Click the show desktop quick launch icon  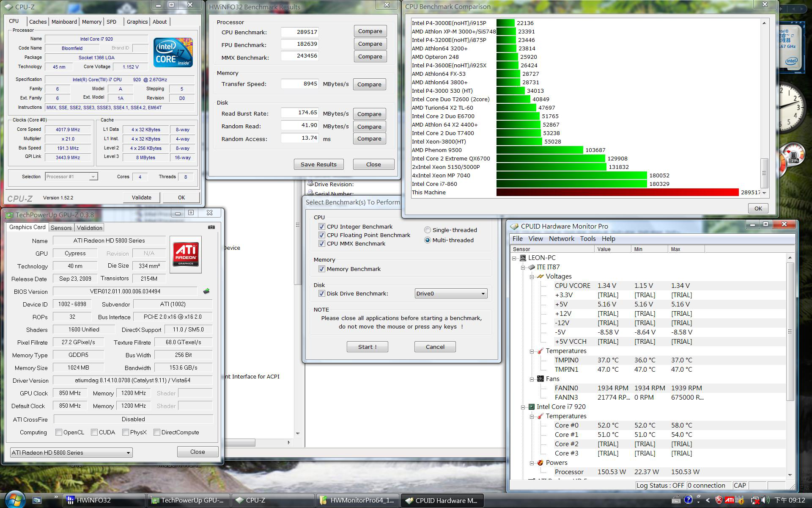tap(37, 500)
